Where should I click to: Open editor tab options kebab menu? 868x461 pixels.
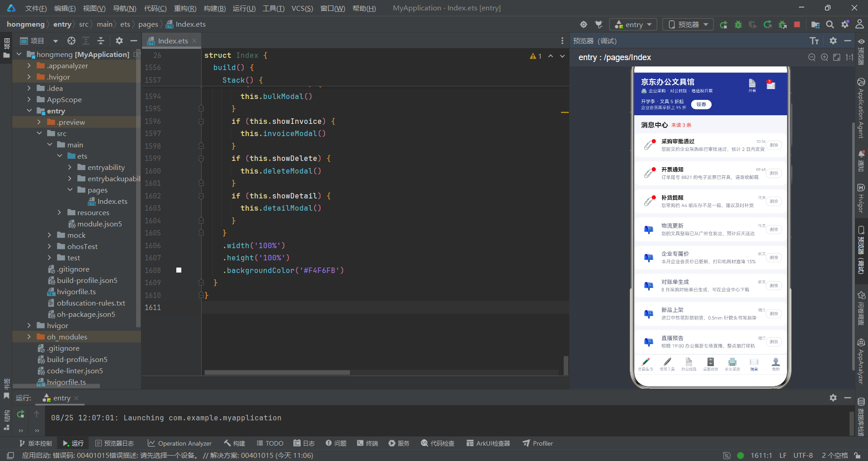coord(562,41)
